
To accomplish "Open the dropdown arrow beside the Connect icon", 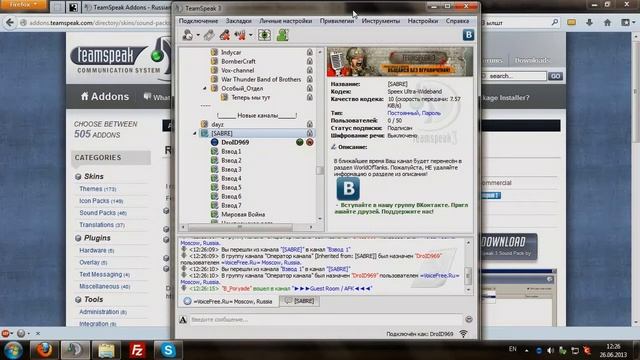I will pos(198,36).
